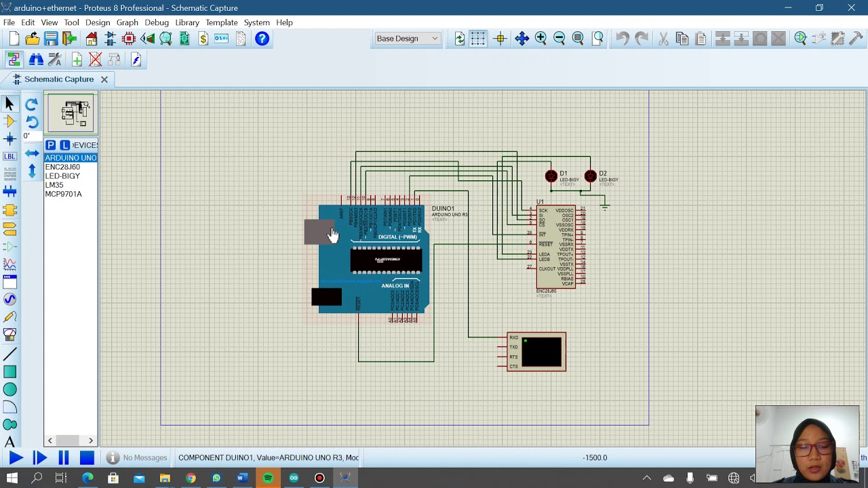The image size is (868, 488).
Task: Open the Bill of Materials dollar icon
Action: 203,39
